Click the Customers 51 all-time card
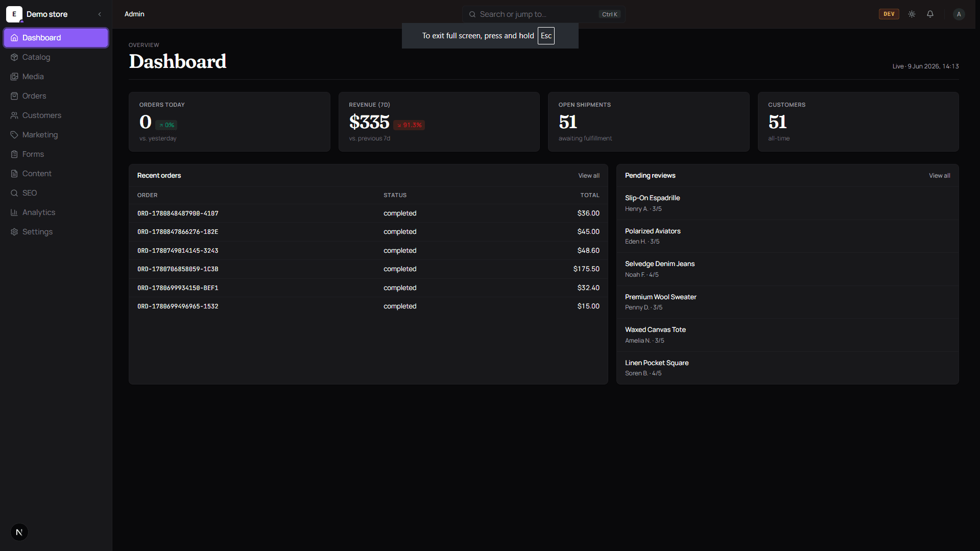The height and width of the screenshot is (551, 980). pyautogui.click(x=858, y=122)
